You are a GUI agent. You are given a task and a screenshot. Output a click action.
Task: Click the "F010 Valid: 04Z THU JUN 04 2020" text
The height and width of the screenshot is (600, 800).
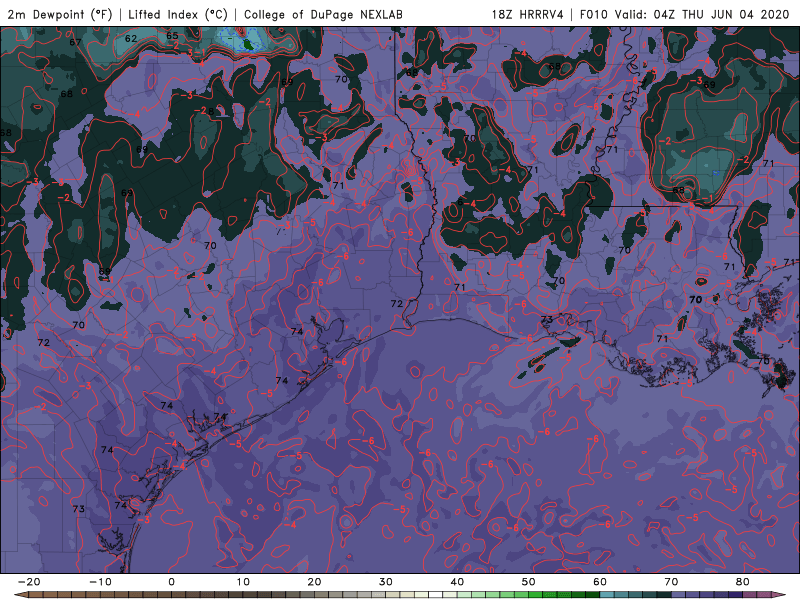pos(684,14)
